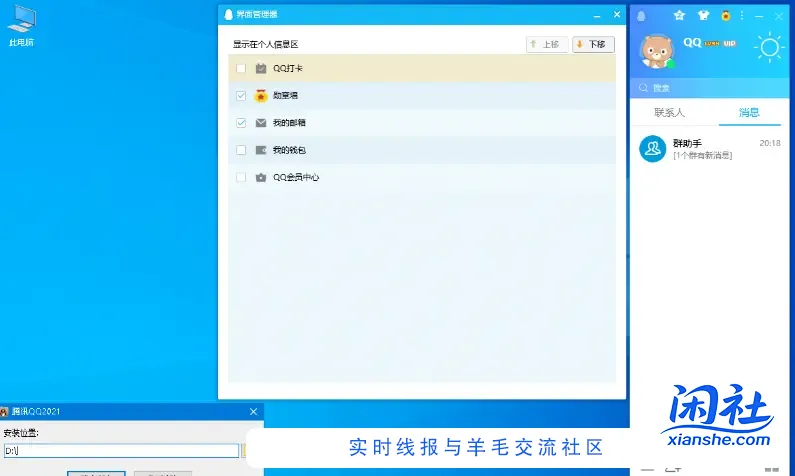Click the 上移 move up button
This screenshot has height=476, width=795.
click(x=547, y=45)
